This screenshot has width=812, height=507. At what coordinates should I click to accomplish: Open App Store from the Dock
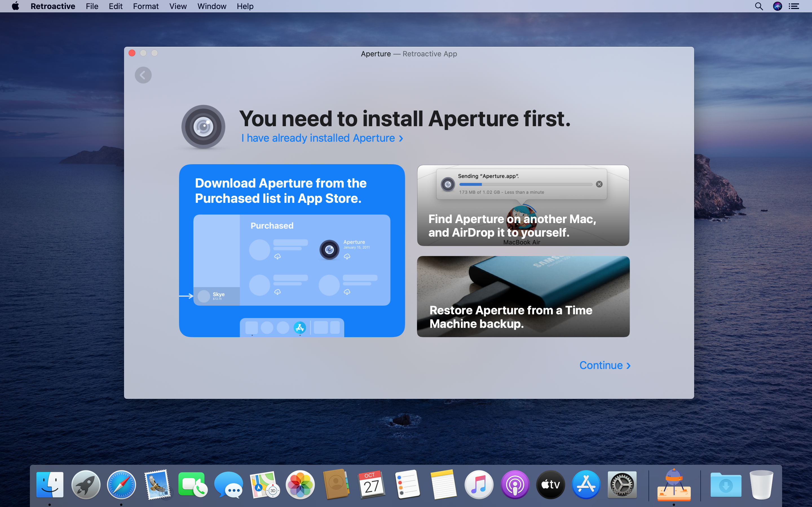(x=586, y=484)
